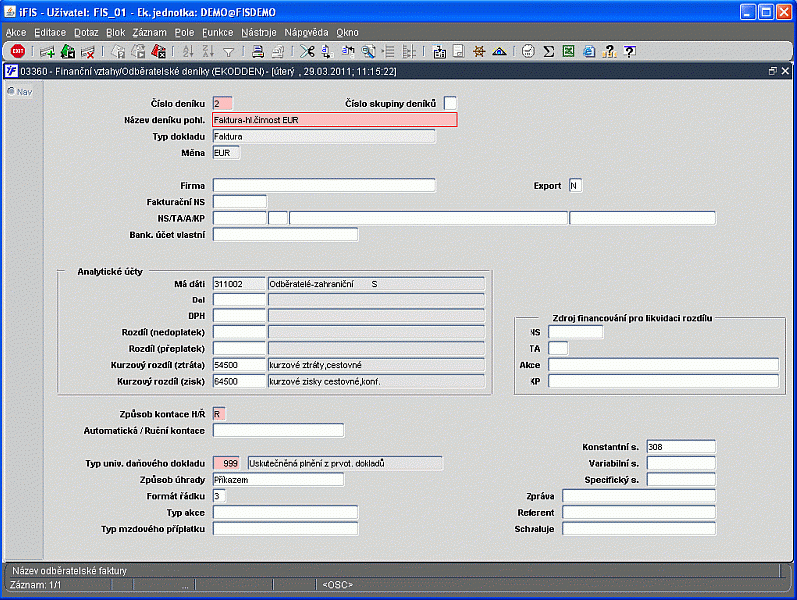Open the Záznam menu
Image resolution: width=797 pixels, height=600 pixels.
[x=149, y=33]
